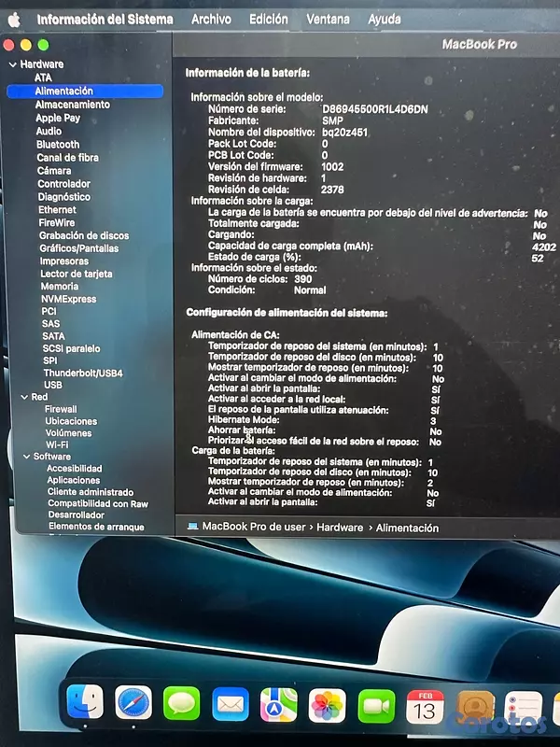
Task: Collapse the Hardware section
Action: click(x=13, y=64)
